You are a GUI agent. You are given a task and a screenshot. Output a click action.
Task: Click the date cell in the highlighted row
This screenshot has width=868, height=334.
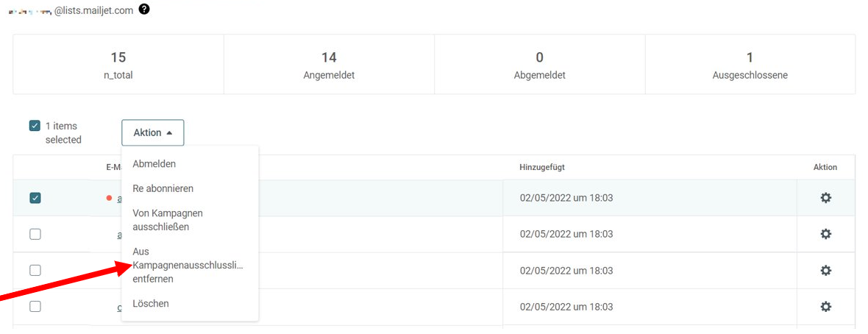(650, 198)
